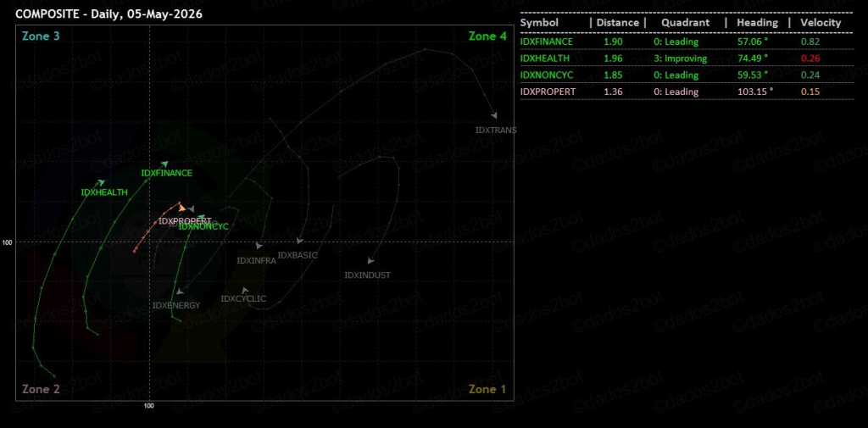
Task: Click the IDXINDUST gray arrowhead
Action: [x=371, y=261]
